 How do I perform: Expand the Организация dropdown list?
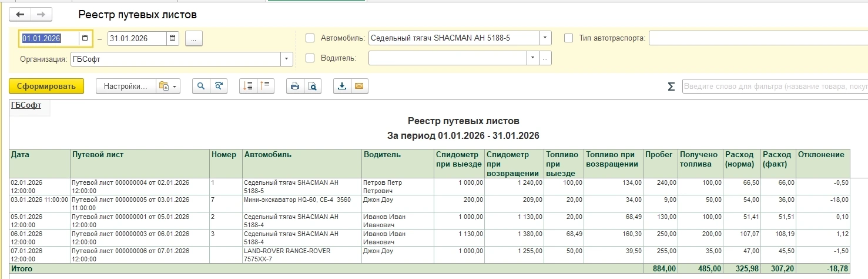(x=286, y=58)
